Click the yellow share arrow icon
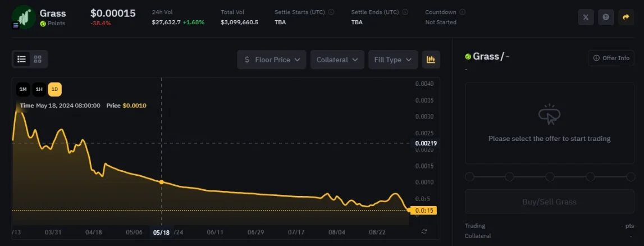 point(626,17)
